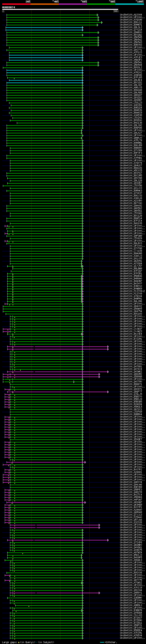Open the UniRef100_B9HN71 hit
The image size is (146, 644).
point(131,25)
